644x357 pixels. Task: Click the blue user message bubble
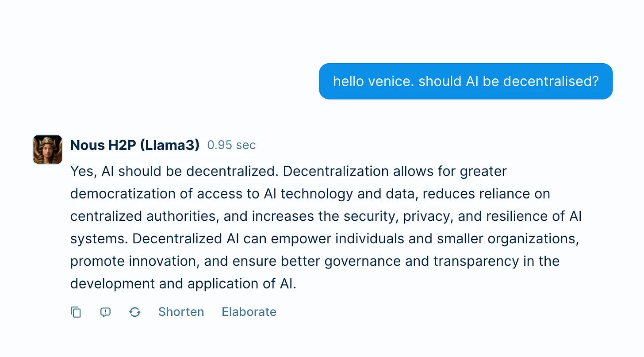point(465,81)
